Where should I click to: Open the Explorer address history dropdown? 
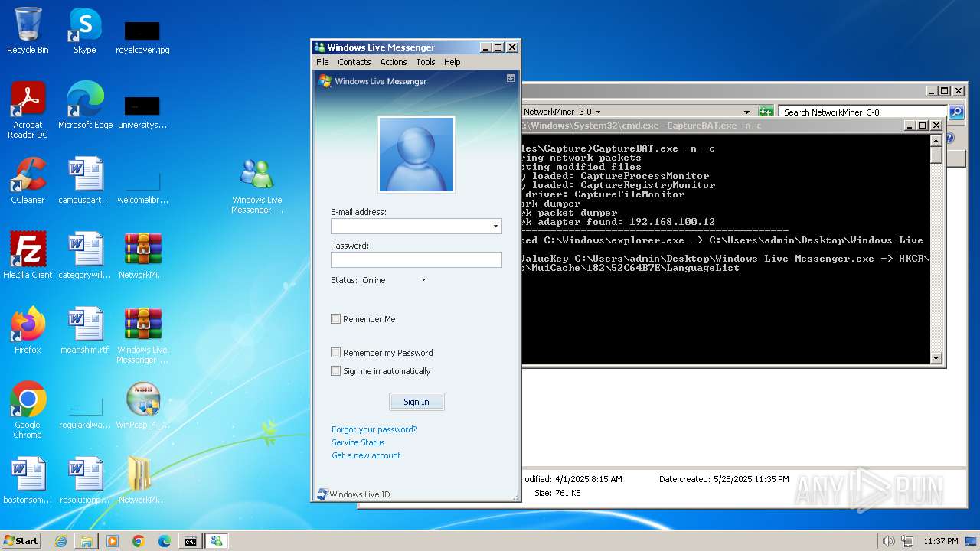[x=746, y=112]
